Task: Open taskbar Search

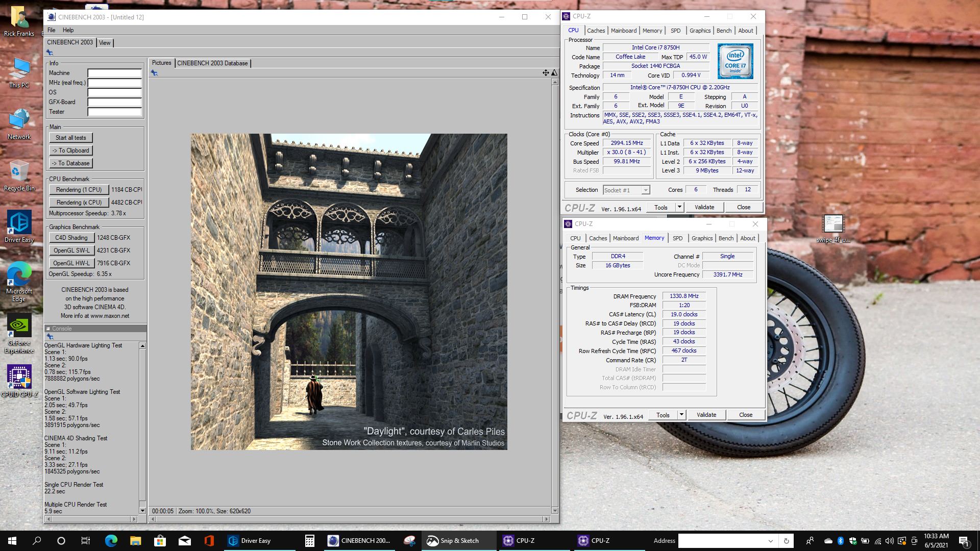Action: click(x=37, y=541)
